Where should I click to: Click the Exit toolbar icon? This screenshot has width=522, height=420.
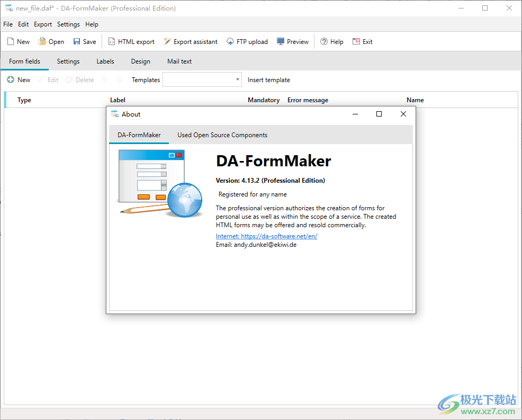pos(362,41)
